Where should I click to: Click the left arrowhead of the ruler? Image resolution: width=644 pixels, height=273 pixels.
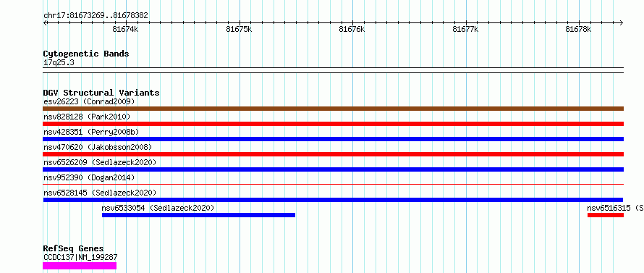45,22
